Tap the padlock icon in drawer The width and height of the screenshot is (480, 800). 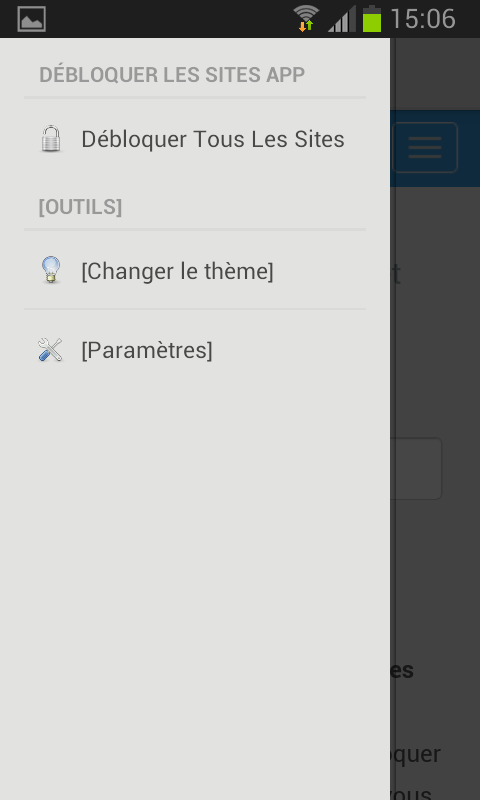[50, 139]
